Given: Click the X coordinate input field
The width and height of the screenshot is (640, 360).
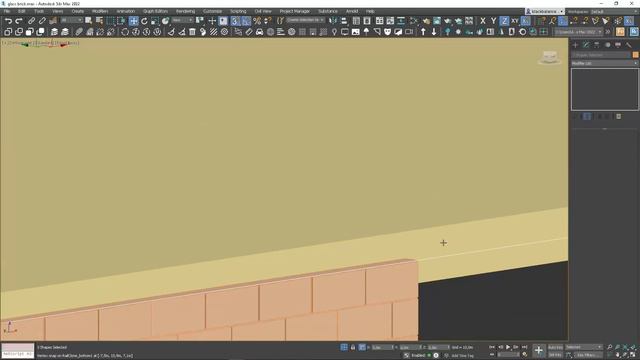Looking at the screenshot, I should [383, 347].
